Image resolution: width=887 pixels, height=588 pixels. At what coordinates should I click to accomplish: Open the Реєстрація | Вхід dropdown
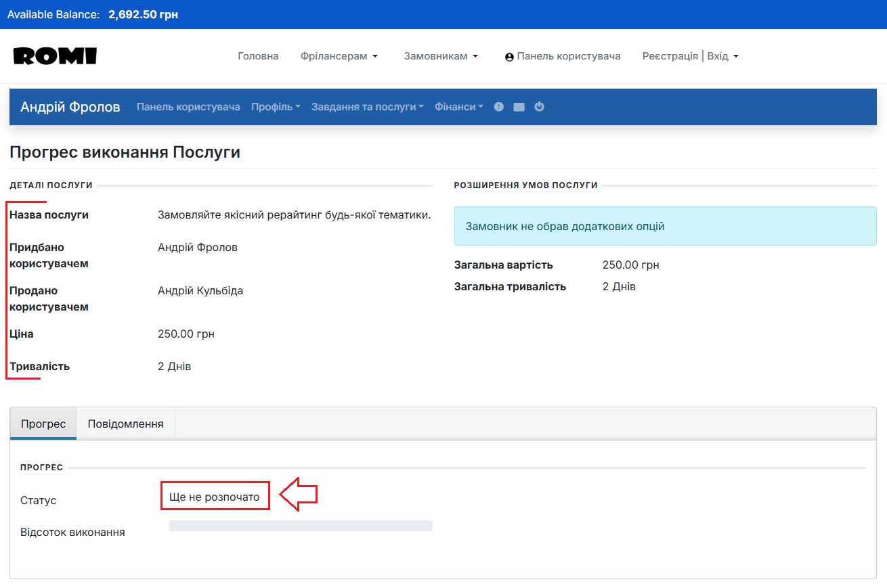point(690,56)
